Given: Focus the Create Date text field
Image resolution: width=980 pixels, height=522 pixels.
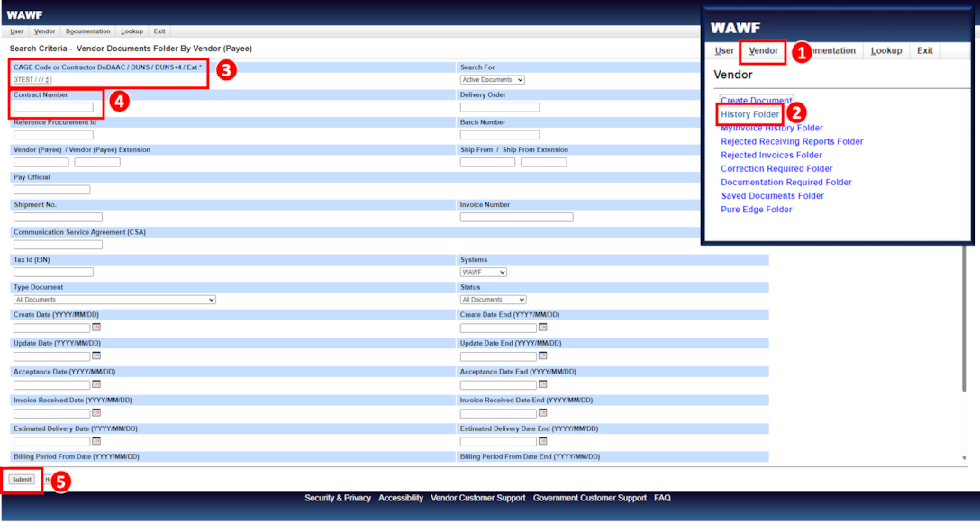Looking at the screenshot, I should point(52,328).
